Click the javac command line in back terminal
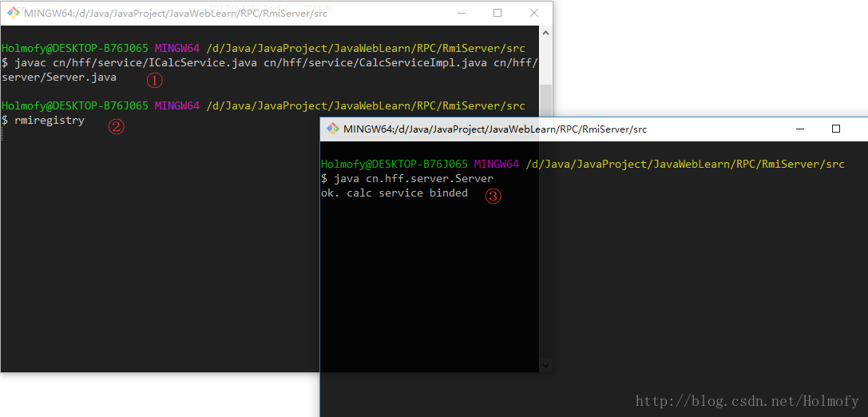Viewport: 868px width, 417px height. (270, 63)
